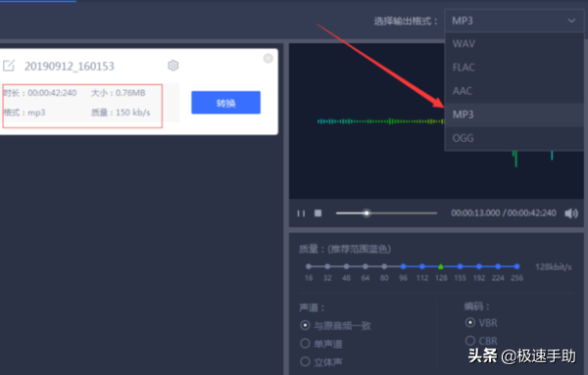The width and height of the screenshot is (588, 375).
Task: Set quality to 80 kbit/s point
Action: pyautogui.click(x=384, y=266)
